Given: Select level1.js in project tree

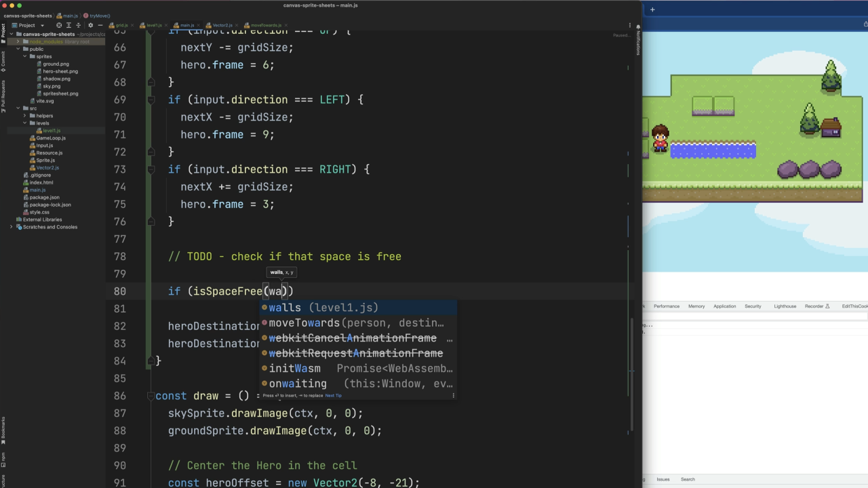Looking at the screenshot, I should [x=52, y=131].
